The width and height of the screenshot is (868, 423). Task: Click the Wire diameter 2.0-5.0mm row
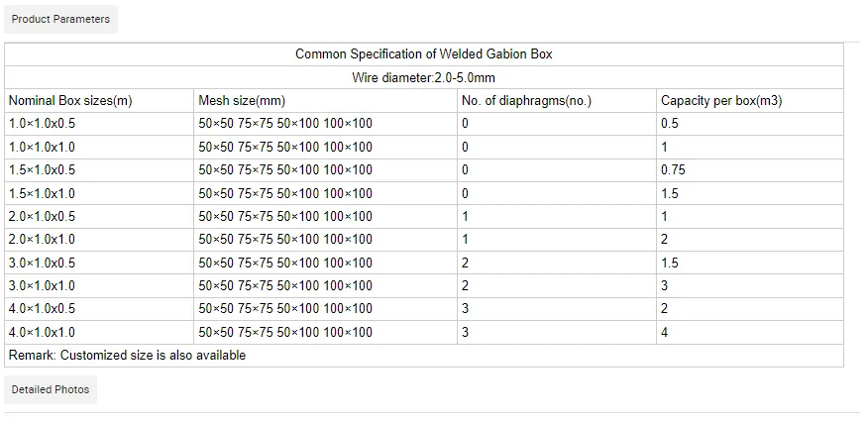pyautogui.click(x=423, y=77)
